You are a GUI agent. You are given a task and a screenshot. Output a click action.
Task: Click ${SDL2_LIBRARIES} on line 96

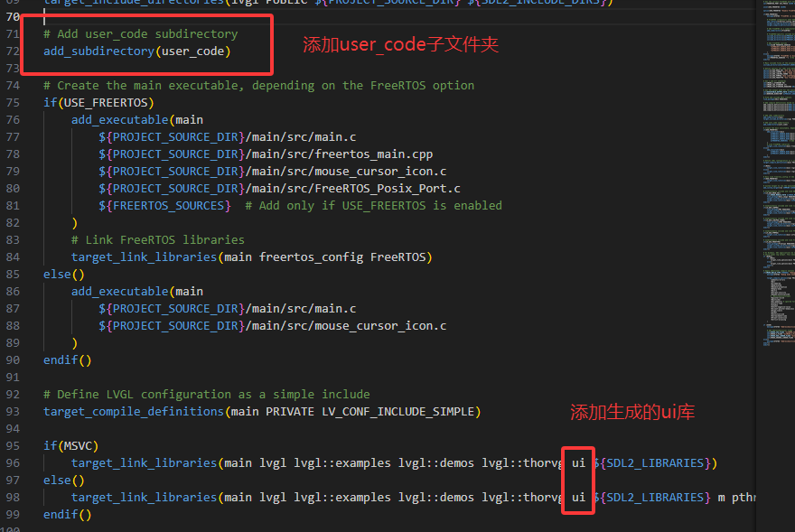pos(655,462)
